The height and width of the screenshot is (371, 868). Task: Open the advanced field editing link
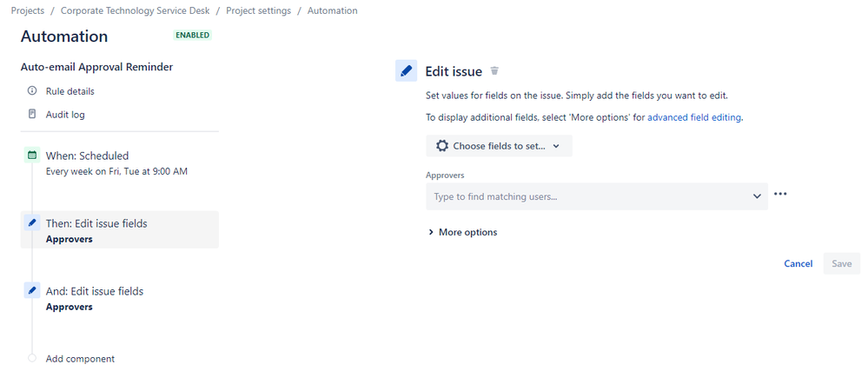(x=694, y=117)
